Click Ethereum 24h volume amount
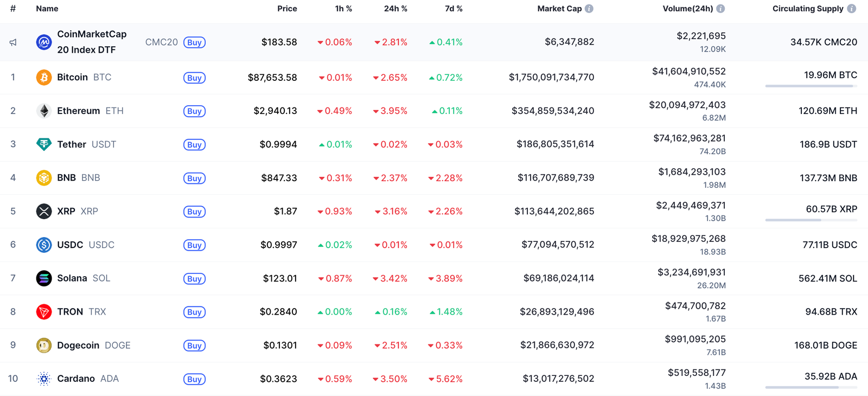 click(x=687, y=105)
